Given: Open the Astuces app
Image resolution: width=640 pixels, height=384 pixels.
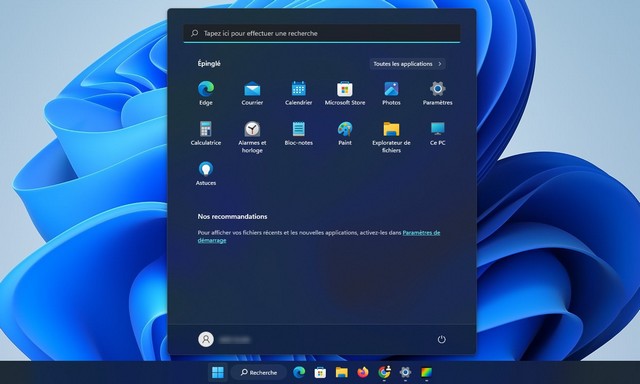Looking at the screenshot, I should (x=206, y=173).
